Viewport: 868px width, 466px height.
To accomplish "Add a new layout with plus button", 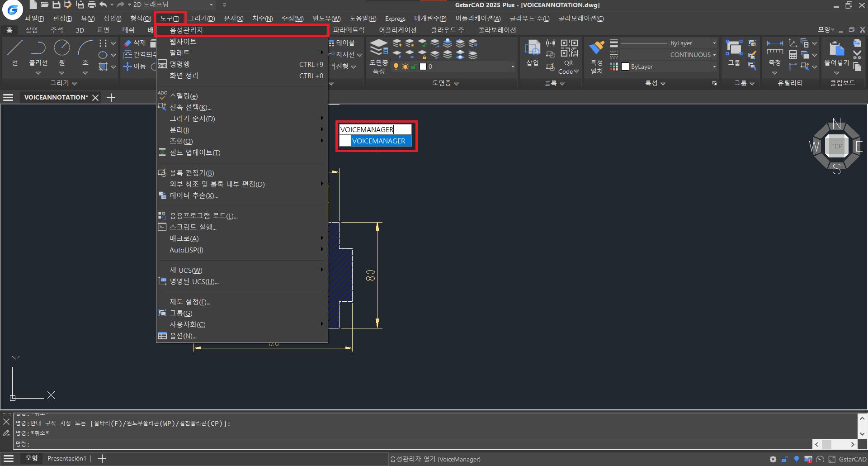I will click(x=102, y=459).
